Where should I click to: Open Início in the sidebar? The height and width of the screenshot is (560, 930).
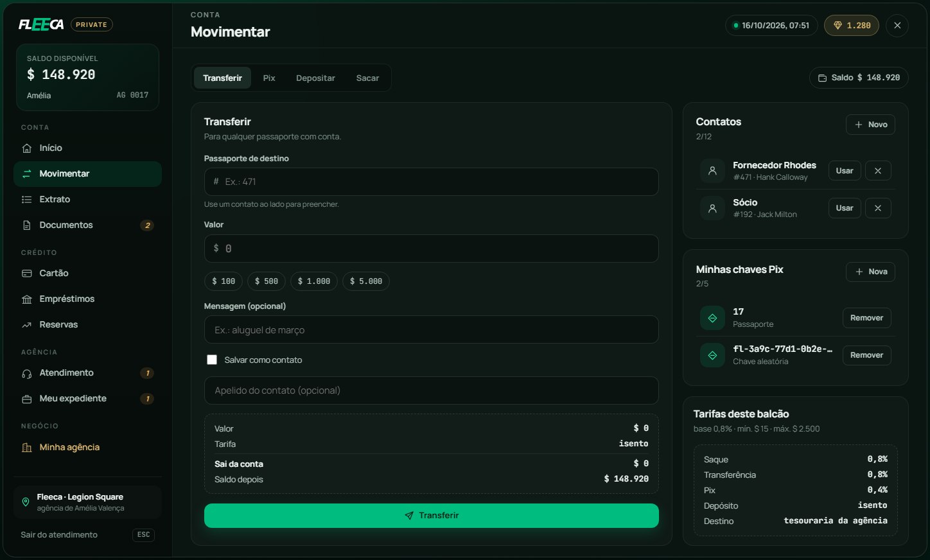click(x=87, y=148)
